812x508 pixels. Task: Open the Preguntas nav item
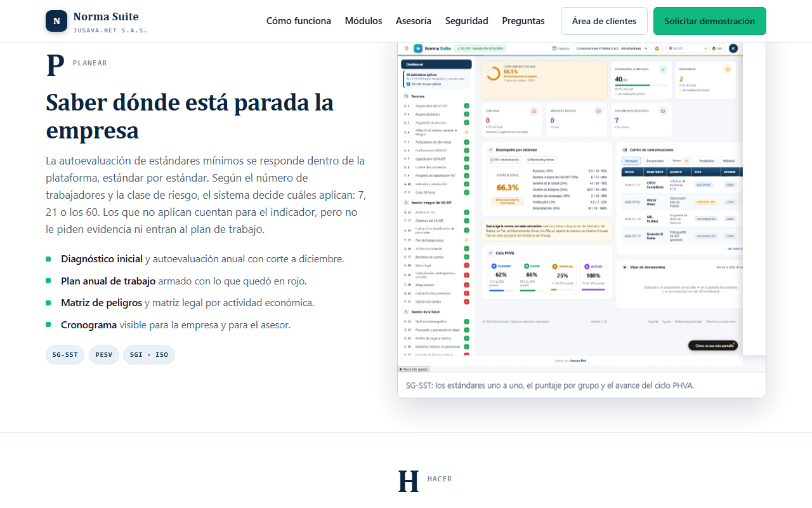[x=523, y=21]
